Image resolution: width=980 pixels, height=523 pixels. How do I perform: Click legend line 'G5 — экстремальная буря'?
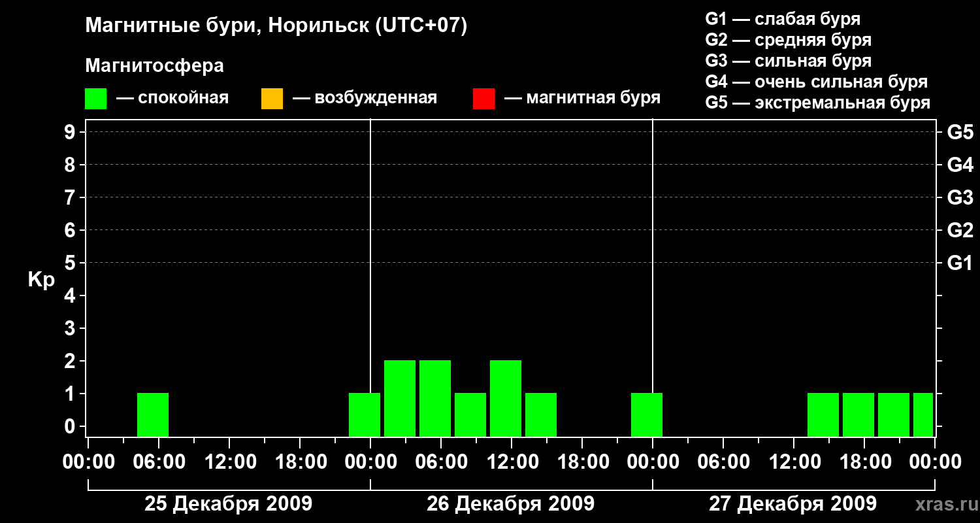click(x=818, y=103)
